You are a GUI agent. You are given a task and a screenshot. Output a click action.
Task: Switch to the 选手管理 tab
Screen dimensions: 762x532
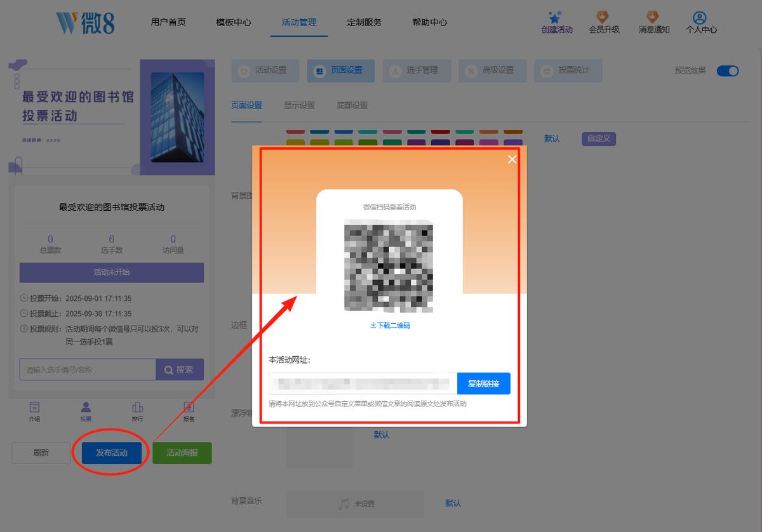(417, 70)
